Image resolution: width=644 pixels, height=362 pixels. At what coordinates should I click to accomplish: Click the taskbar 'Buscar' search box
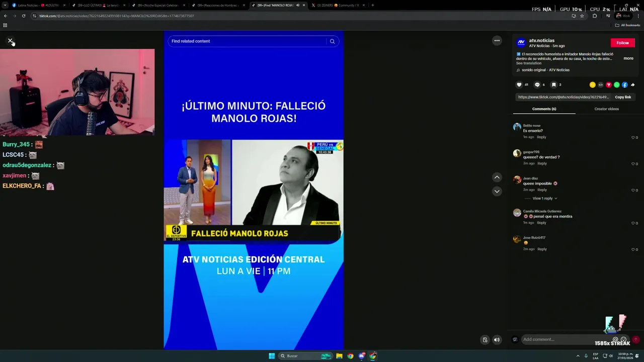click(x=306, y=356)
